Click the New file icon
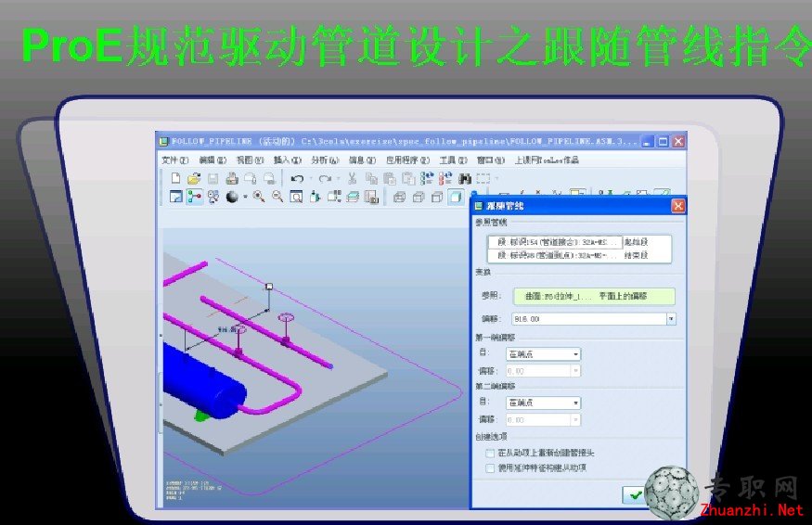This screenshot has height=525, width=812. tap(175, 179)
